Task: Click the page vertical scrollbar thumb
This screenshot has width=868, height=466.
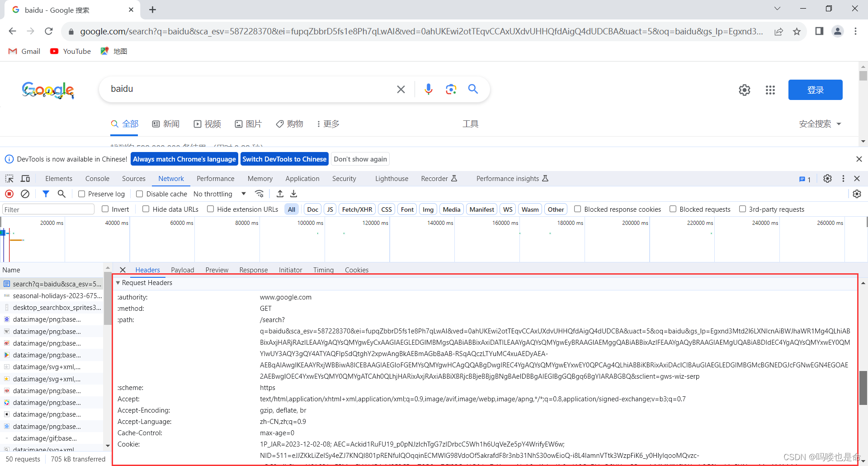Action: click(863, 76)
